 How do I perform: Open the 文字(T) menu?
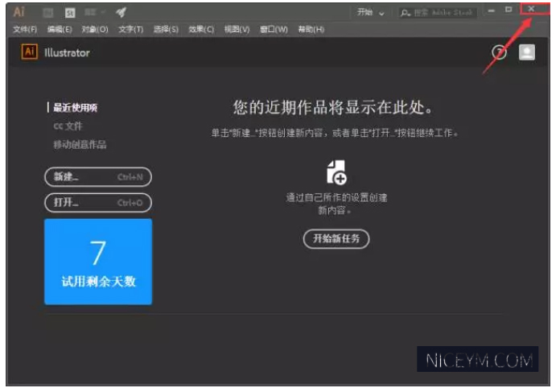[x=131, y=30]
